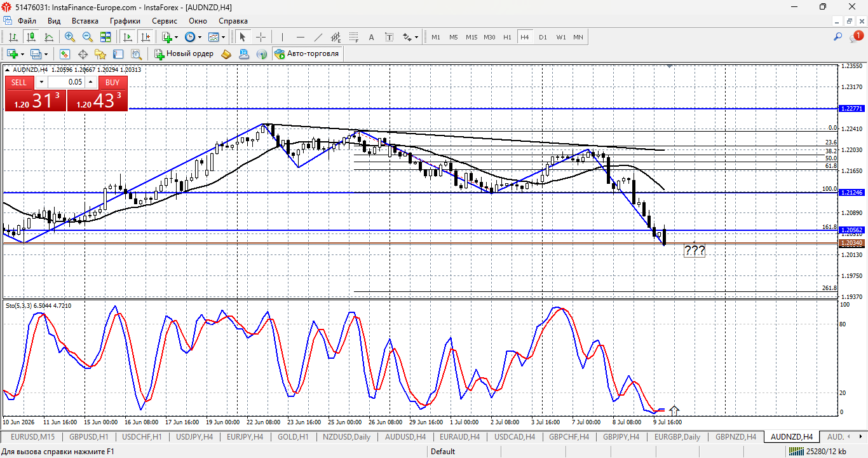Click the Новый ордер button
The image size is (868, 458).
184,54
